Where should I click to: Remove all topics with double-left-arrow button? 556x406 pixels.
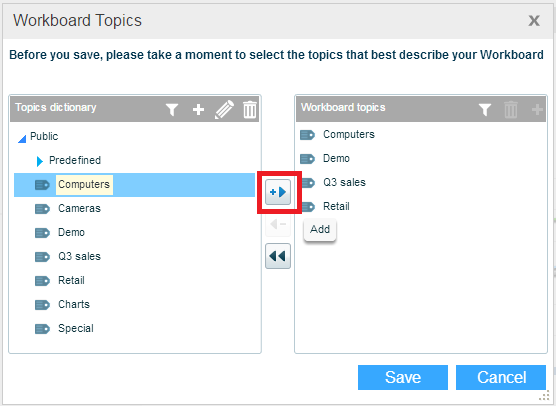tap(278, 256)
